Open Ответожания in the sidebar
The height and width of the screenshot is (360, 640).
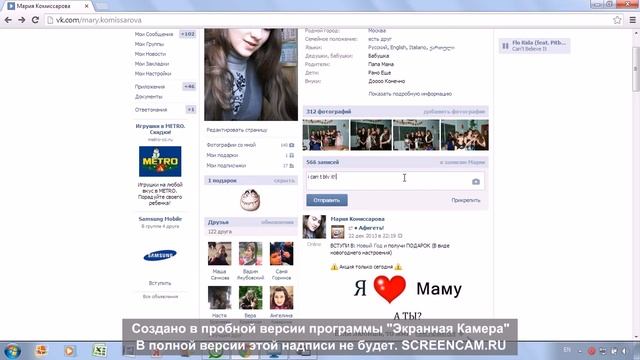[x=151, y=109]
